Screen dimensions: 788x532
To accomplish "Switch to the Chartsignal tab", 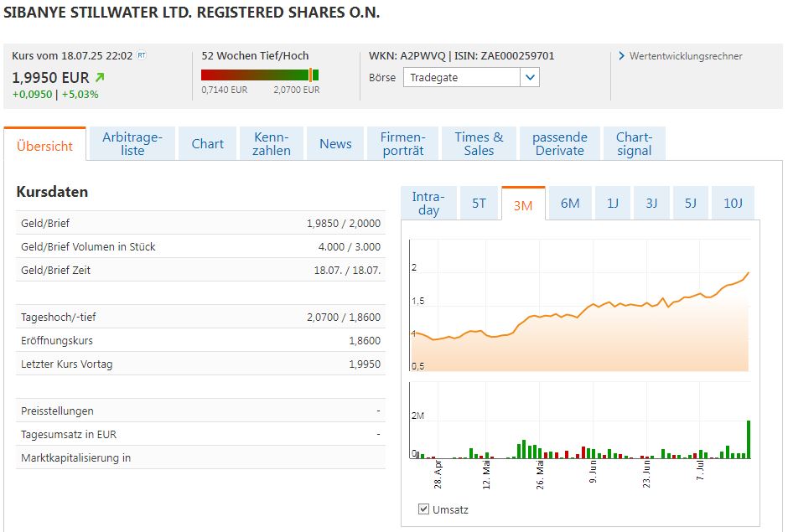I will pyautogui.click(x=634, y=143).
